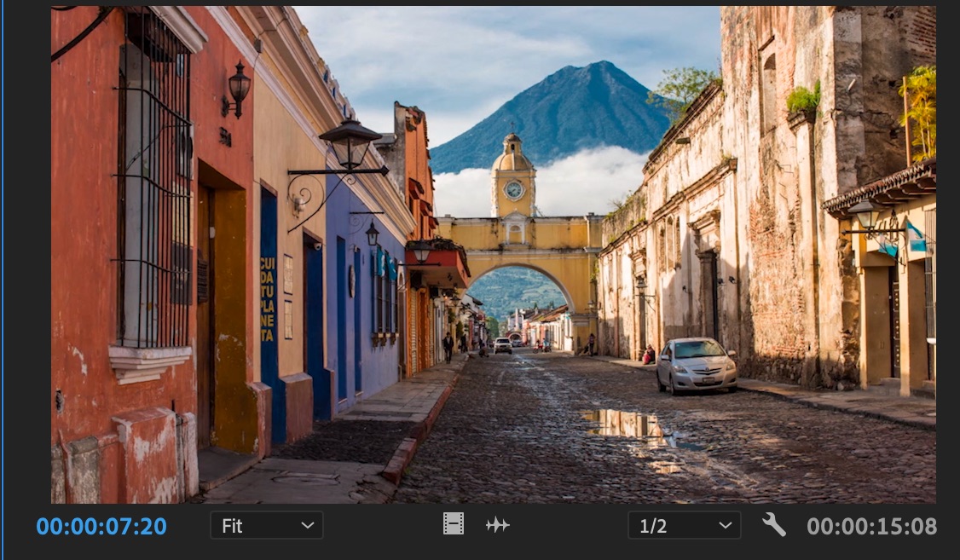This screenshot has height=560, width=960.
Task: Click the duration timecode 00:00:15:08
Action: [x=872, y=527]
